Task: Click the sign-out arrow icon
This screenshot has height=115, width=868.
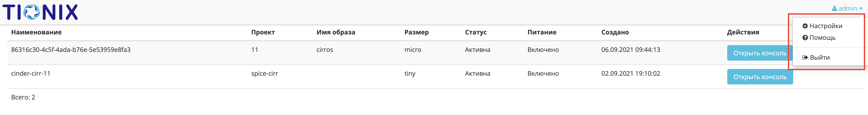Action: [805, 58]
